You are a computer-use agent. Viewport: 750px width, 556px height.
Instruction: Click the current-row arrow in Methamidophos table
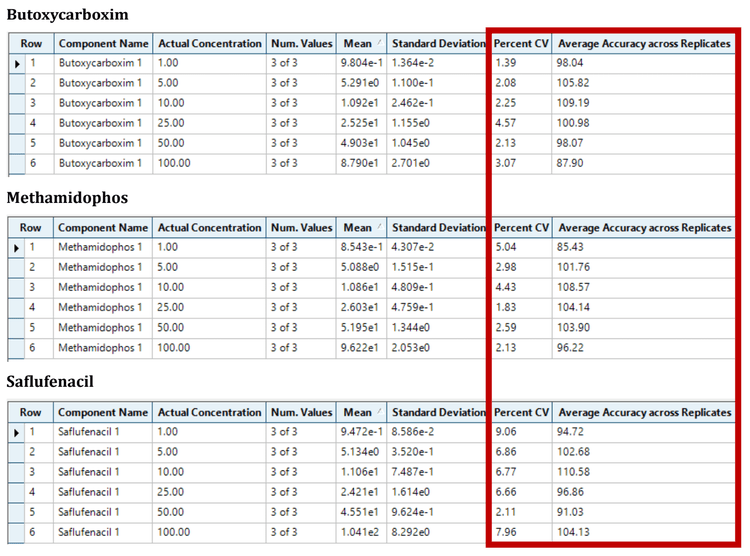click(x=16, y=247)
